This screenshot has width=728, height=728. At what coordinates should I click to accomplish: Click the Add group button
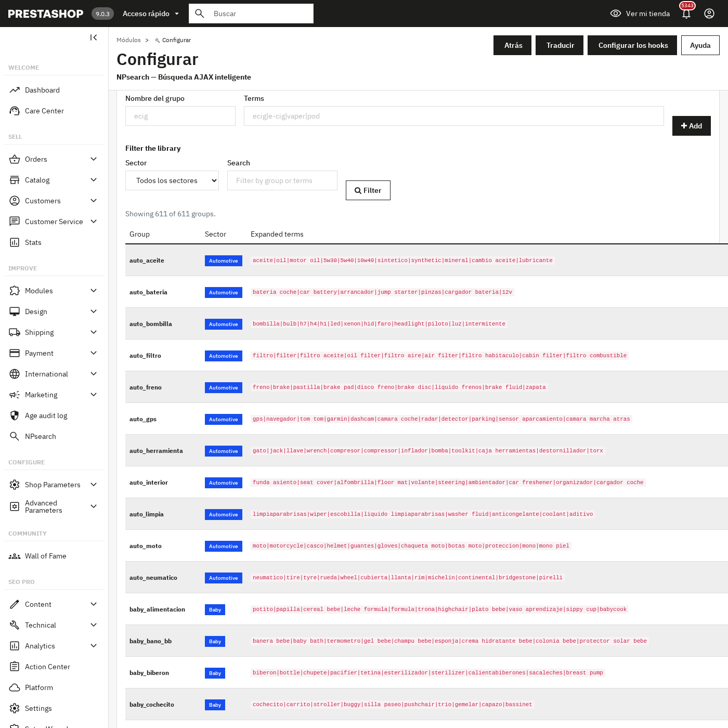[x=692, y=126]
